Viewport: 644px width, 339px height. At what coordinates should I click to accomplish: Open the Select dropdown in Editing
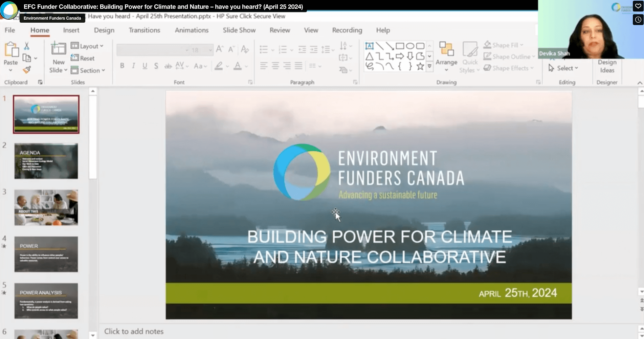[x=563, y=68]
